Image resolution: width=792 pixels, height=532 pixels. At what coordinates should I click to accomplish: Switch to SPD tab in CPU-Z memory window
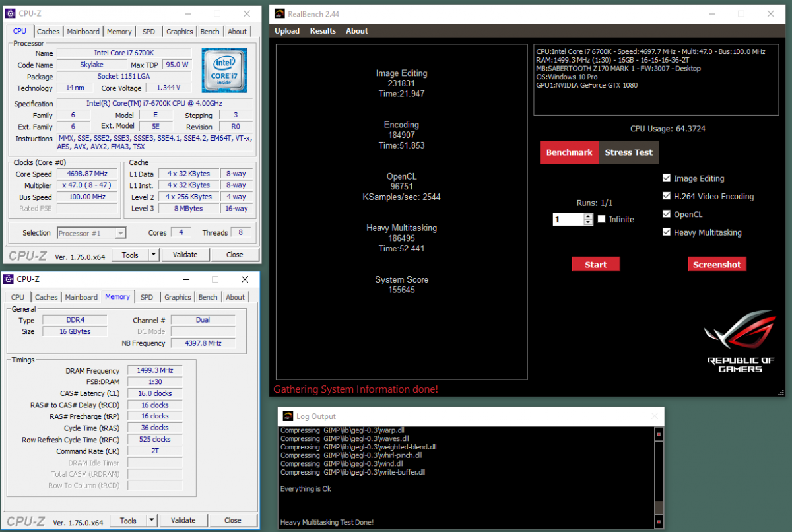[147, 298]
